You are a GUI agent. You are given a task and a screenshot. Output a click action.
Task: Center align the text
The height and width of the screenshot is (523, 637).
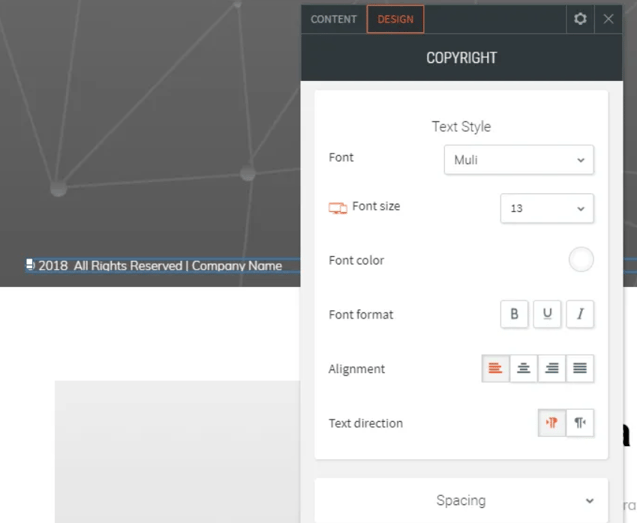click(523, 368)
